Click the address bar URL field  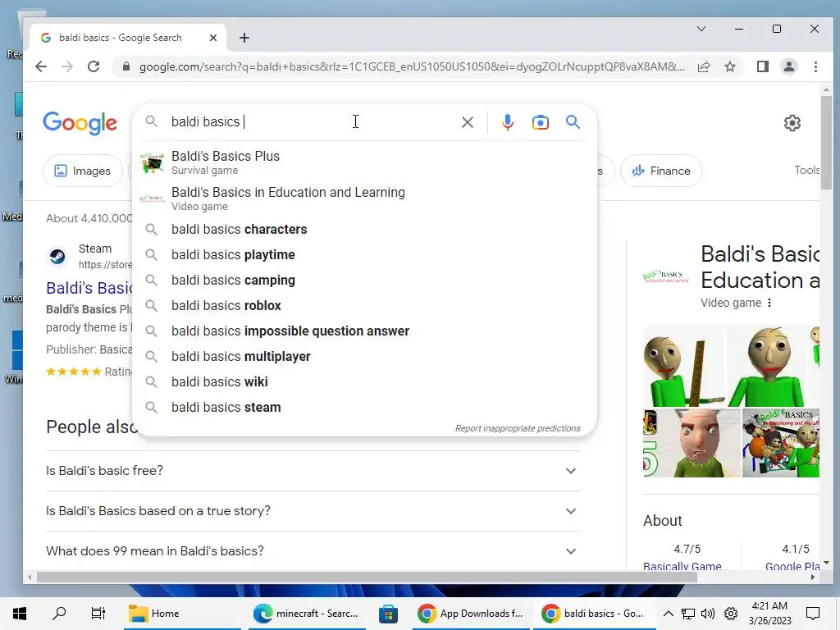click(x=412, y=66)
